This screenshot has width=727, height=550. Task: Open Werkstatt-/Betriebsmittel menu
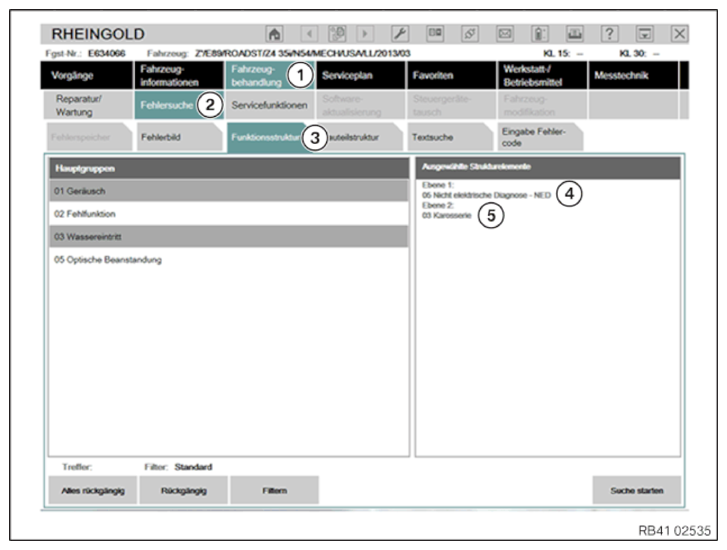tap(542, 75)
